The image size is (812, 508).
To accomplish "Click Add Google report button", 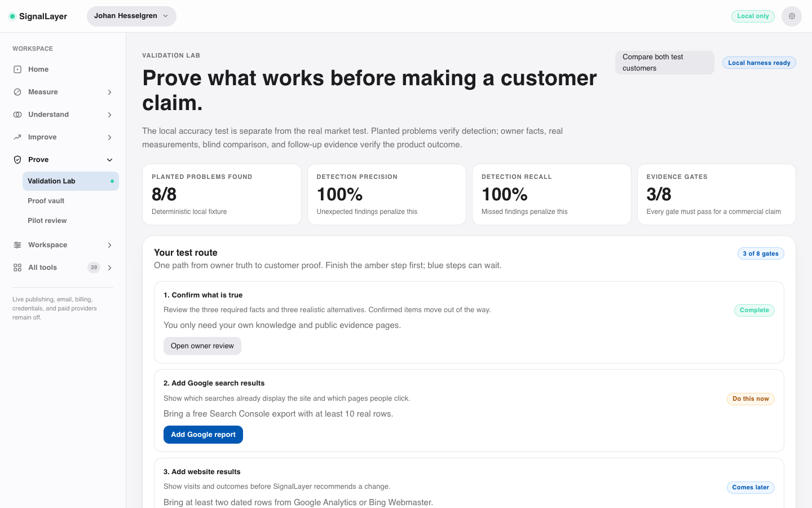I will coord(203,435).
